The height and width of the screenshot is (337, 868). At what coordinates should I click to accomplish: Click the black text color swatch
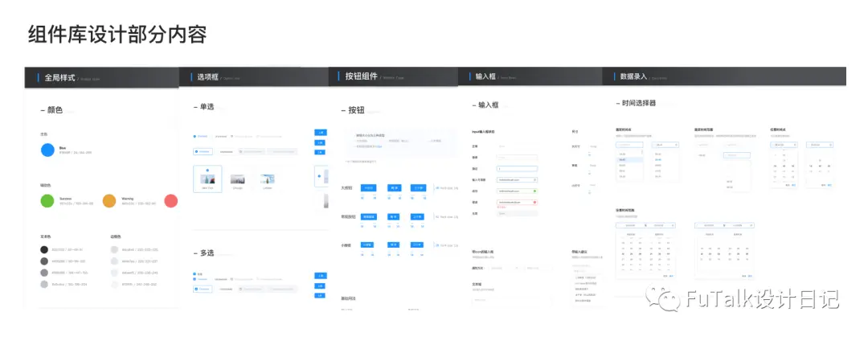(x=44, y=250)
